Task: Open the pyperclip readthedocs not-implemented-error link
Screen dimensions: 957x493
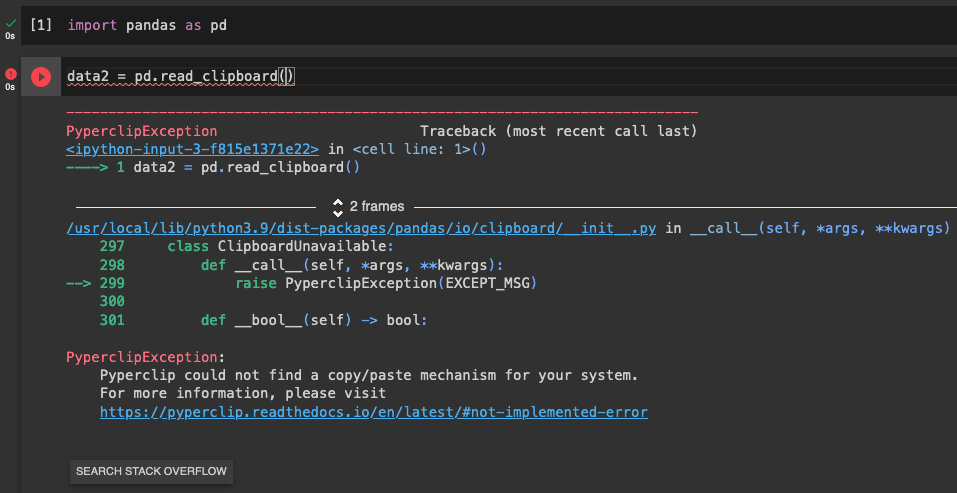Action: click(374, 412)
